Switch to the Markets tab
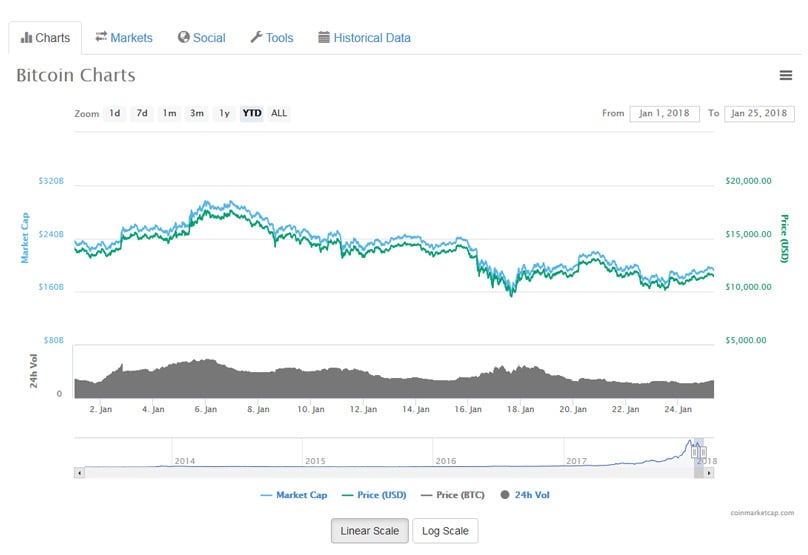The image size is (808, 555). pyautogui.click(x=124, y=38)
